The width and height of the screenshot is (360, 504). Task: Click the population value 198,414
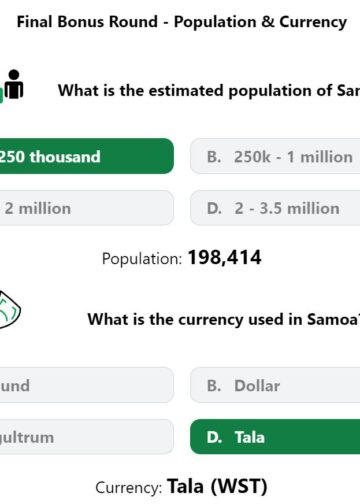[225, 258]
